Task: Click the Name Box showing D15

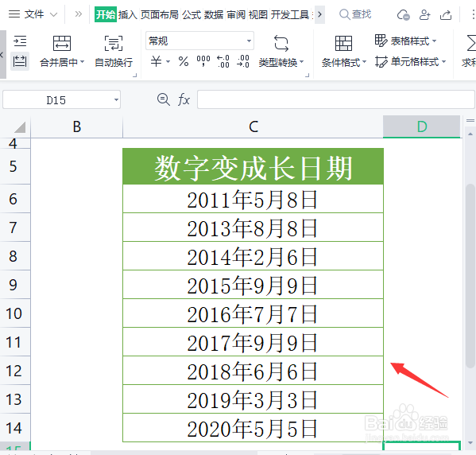Action: point(56,100)
